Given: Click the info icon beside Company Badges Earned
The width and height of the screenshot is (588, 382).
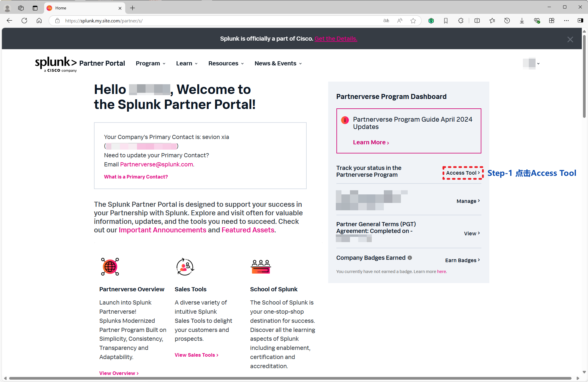Looking at the screenshot, I should coord(410,258).
